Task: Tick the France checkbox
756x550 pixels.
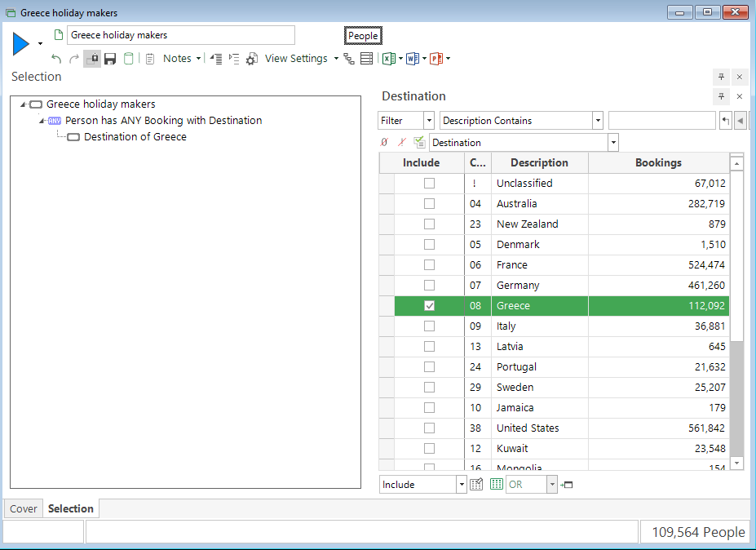Action: coord(429,265)
